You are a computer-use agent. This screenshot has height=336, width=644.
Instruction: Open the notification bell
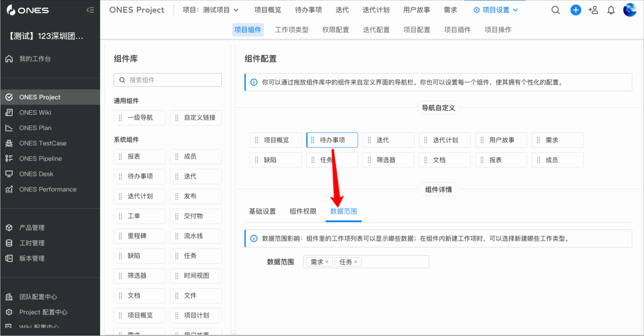point(611,10)
